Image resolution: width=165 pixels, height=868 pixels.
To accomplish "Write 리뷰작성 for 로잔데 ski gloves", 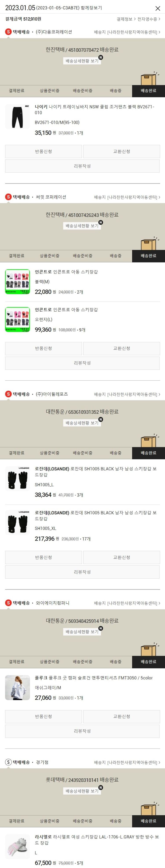I will tap(82, 572).
